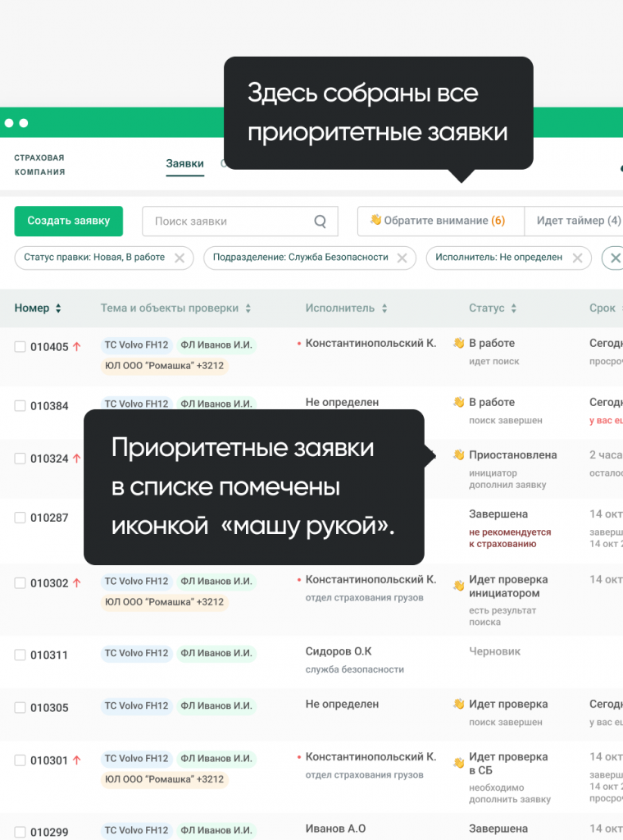Click waving hand icon on request 010405
The height and width of the screenshot is (840, 623).
coord(459,344)
